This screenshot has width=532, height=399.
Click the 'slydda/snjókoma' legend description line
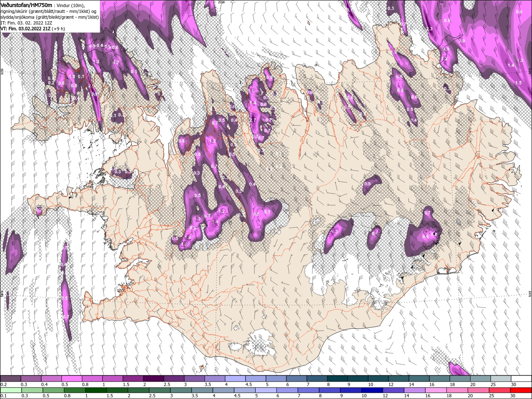49,17
